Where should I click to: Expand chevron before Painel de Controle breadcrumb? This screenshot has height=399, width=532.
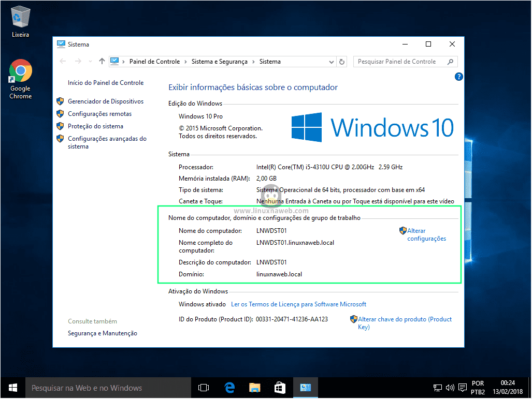coord(123,62)
